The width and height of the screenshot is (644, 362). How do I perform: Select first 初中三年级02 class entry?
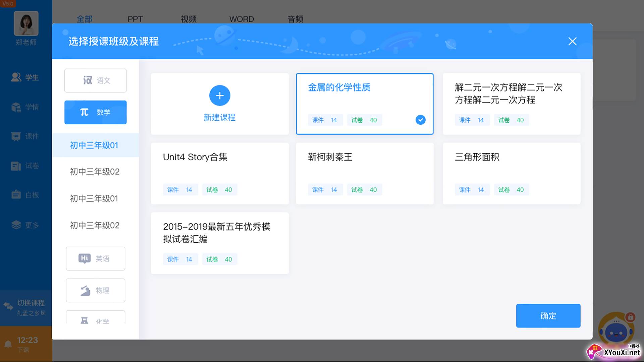(x=95, y=172)
